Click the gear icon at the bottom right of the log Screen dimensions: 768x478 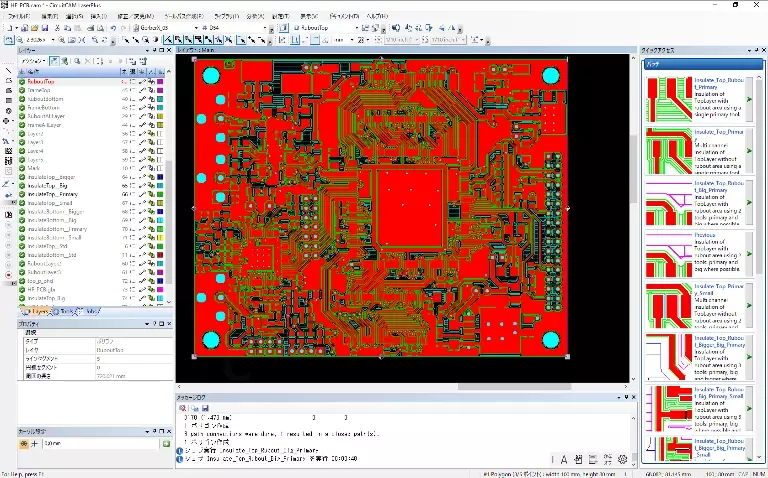(x=623, y=459)
